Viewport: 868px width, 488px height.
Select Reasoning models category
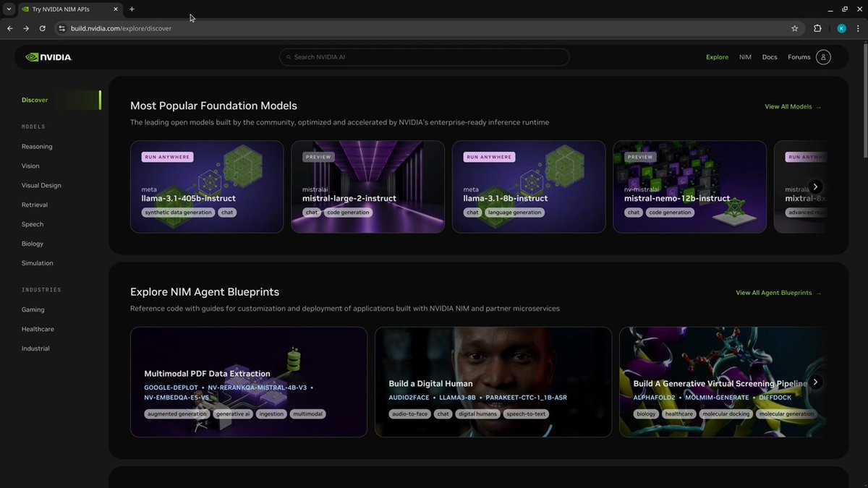(x=37, y=146)
